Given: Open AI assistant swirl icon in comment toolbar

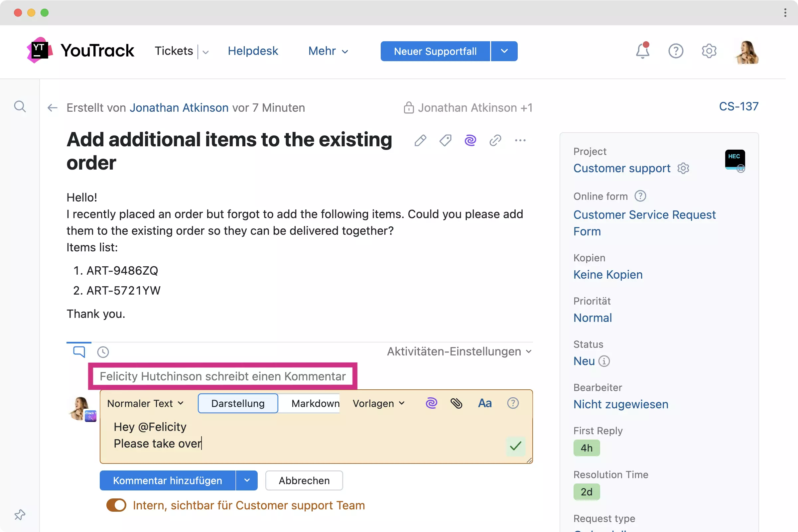Looking at the screenshot, I should (x=431, y=403).
